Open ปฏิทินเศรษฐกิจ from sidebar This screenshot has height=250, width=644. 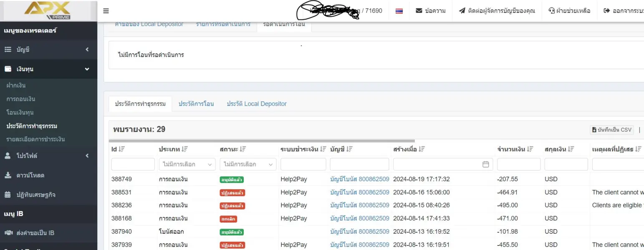[48, 195]
